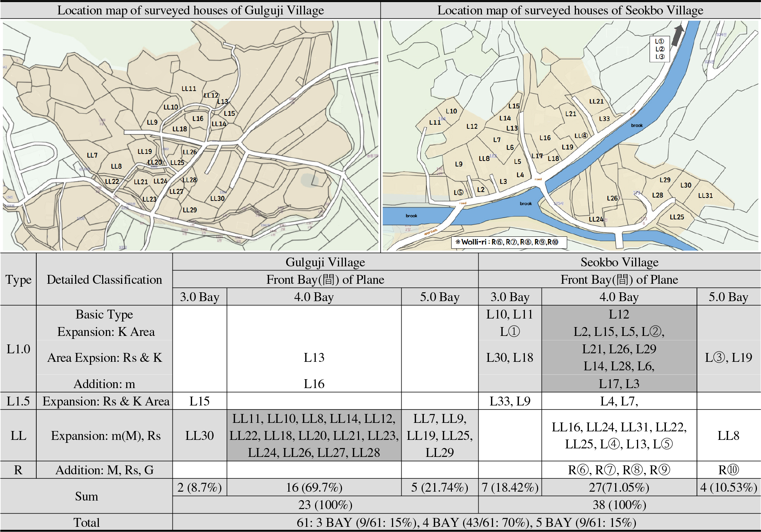The height and width of the screenshot is (532, 761).
Task: Click the L15 cell in Gulguji 3.0 Bay
Action: [200, 401]
